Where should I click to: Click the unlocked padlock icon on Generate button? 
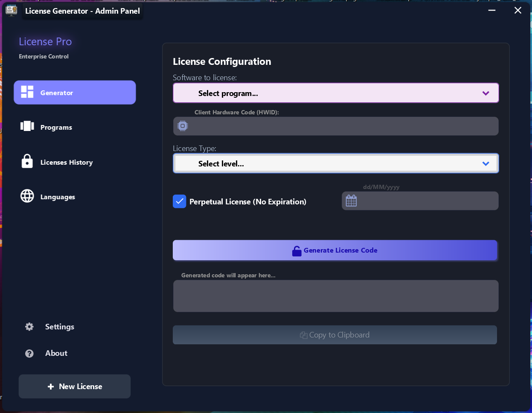pyautogui.click(x=297, y=251)
